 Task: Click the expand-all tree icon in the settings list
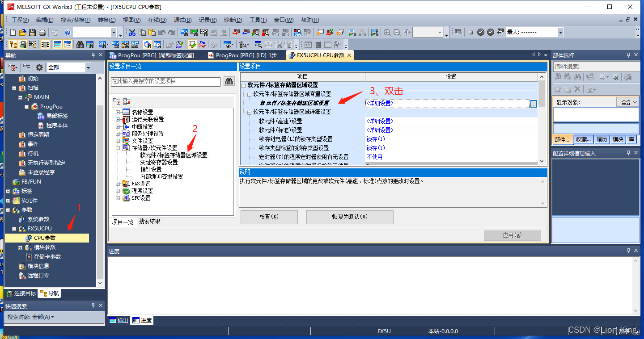tap(116, 101)
